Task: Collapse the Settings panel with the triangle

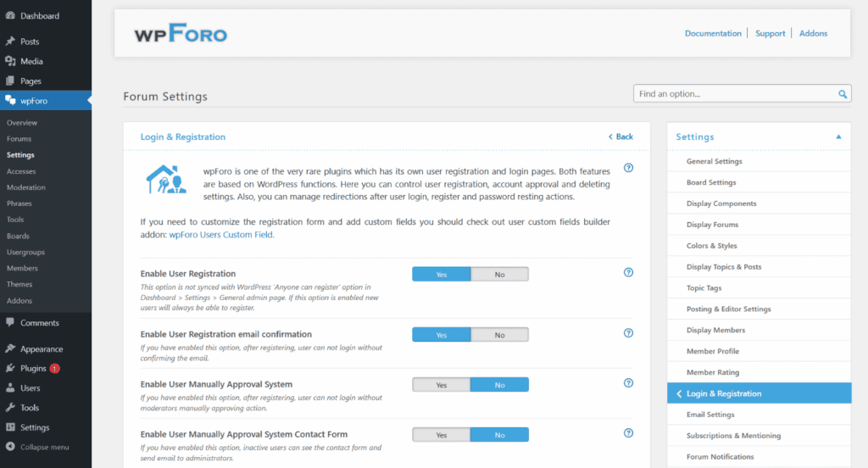Action: pyautogui.click(x=838, y=136)
